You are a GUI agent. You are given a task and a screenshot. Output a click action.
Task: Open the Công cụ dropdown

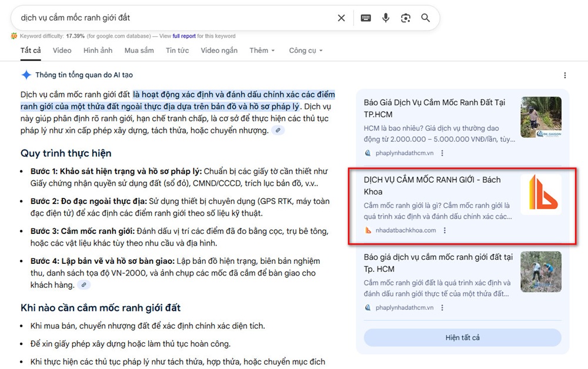coord(305,51)
